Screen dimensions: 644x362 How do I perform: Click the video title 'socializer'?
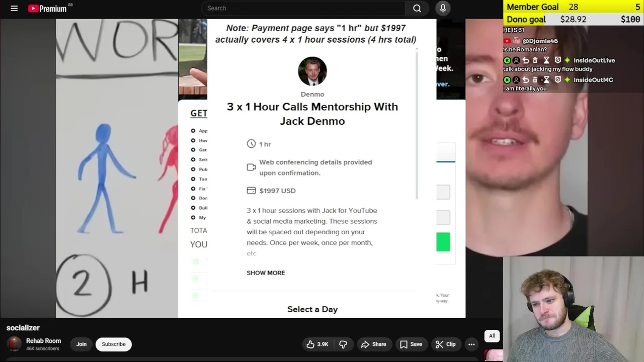click(23, 328)
